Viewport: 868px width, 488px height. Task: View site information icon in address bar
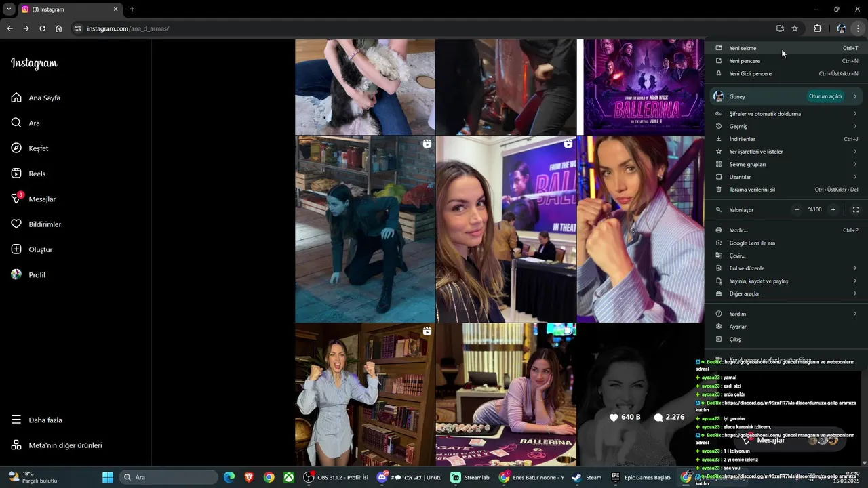(x=78, y=28)
